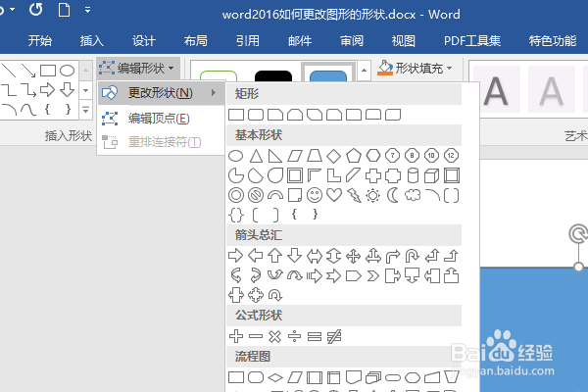This screenshot has width=588, height=392.
Task: Choose the plus sign under 公式形状
Action: 236,336
